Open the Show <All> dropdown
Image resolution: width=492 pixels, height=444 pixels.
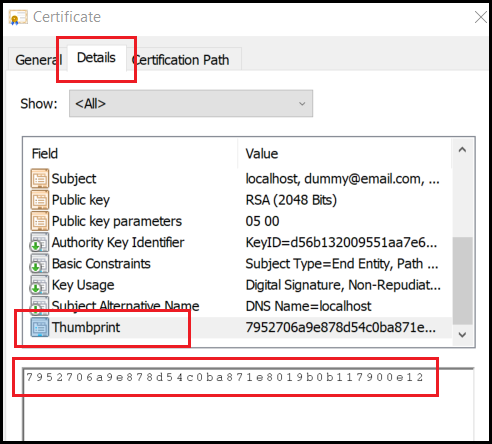point(191,104)
